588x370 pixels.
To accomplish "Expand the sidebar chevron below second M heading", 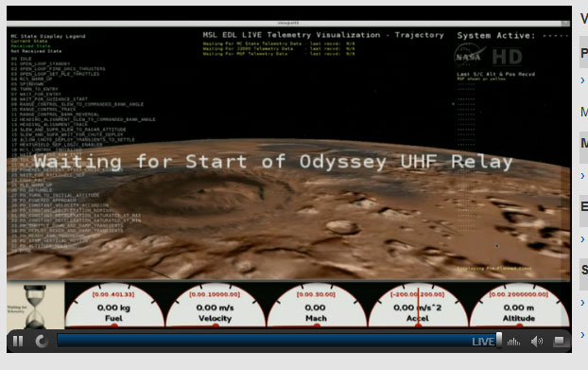I will click(x=582, y=176).
